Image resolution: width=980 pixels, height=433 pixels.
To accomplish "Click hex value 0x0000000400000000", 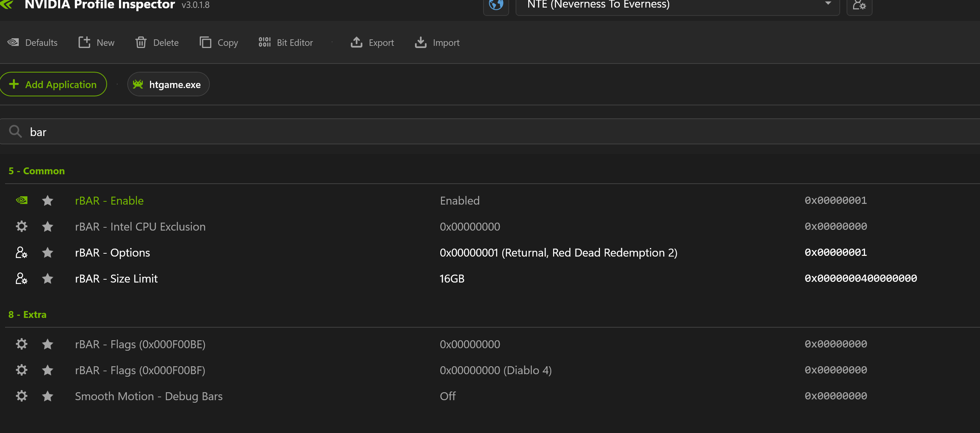I will pyautogui.click(x=861, y=279).
